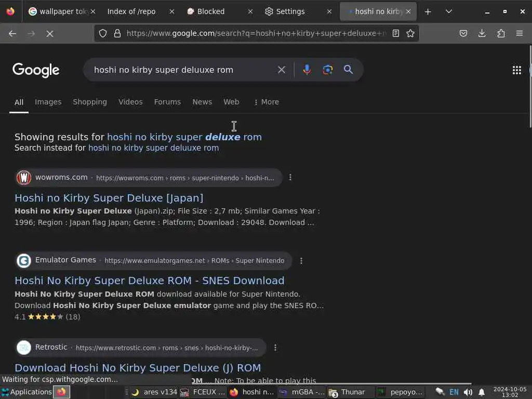Switch to FCEUX taskbar window

[203, 392]
